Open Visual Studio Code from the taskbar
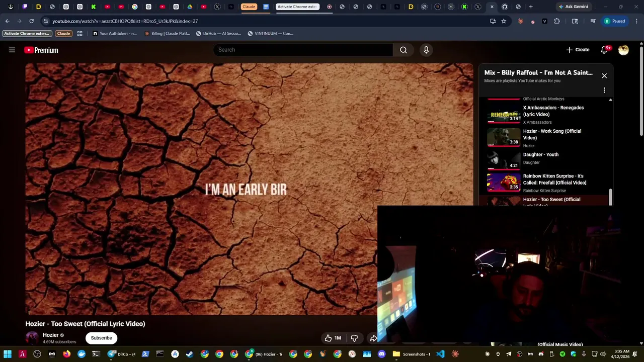The height and width of the screenshot is (362, 644). (440, 354)
